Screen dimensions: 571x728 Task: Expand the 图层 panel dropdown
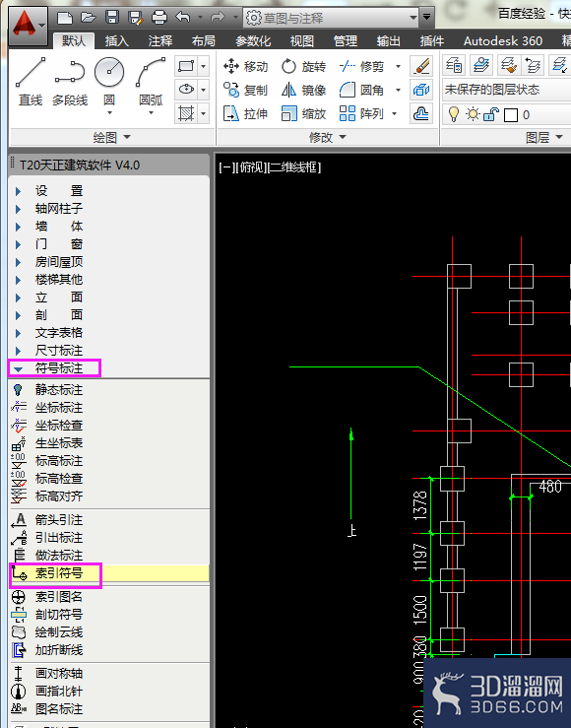(544, 137)
